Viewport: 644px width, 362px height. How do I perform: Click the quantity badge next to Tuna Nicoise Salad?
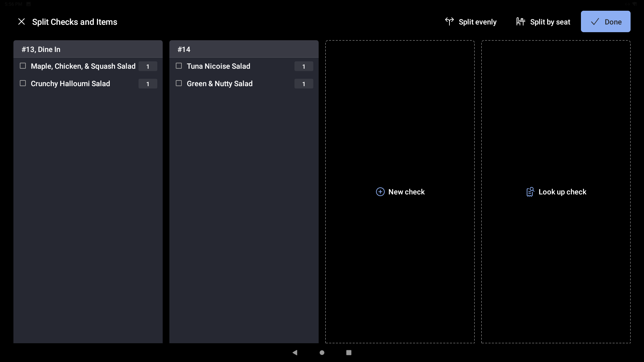(303, 66)
